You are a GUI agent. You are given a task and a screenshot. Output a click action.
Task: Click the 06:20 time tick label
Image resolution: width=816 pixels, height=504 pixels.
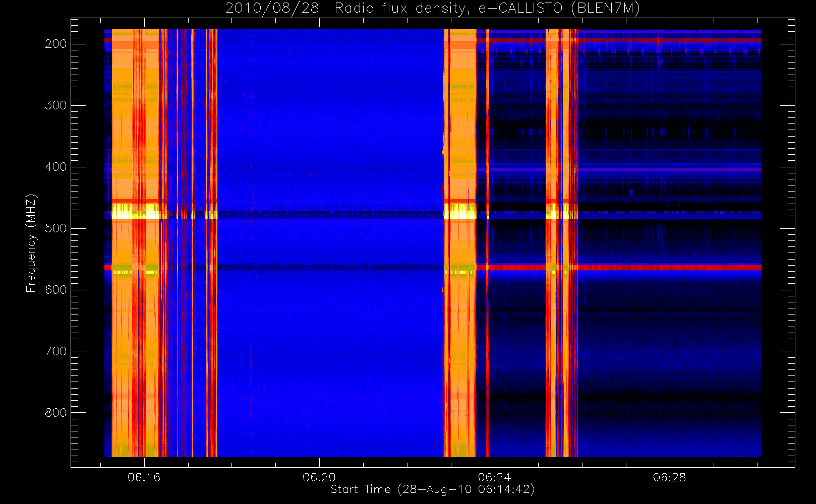point(319,477)
